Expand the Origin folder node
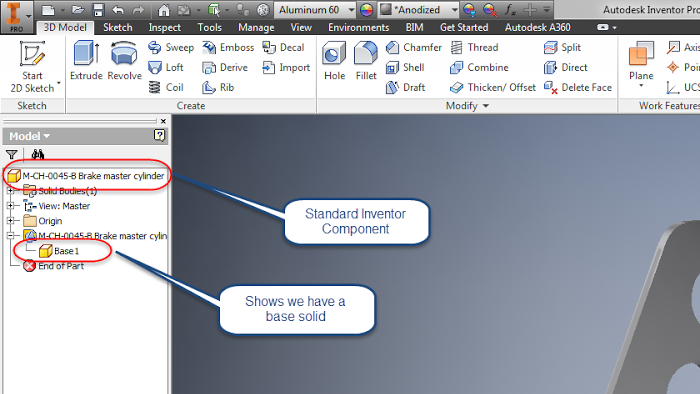The image size is (700, 394). point(10,220)
